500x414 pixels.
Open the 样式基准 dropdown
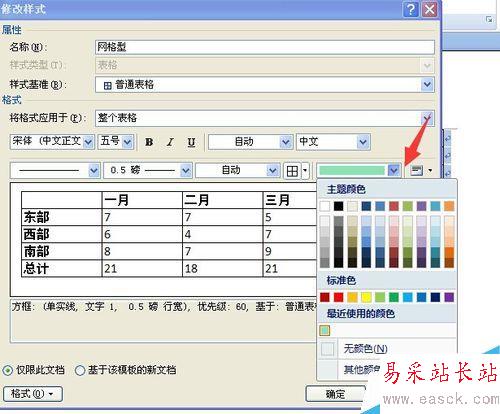tap(427, 85)
